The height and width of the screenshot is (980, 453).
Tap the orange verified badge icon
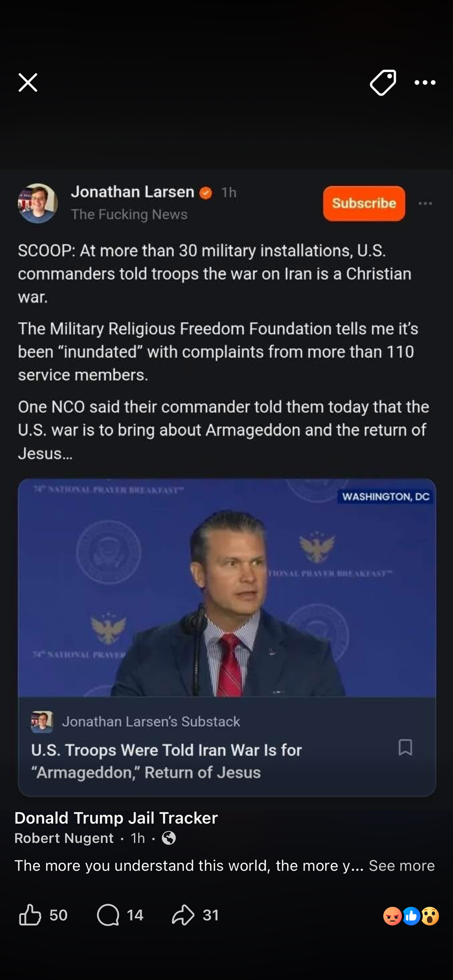[206, 193]
